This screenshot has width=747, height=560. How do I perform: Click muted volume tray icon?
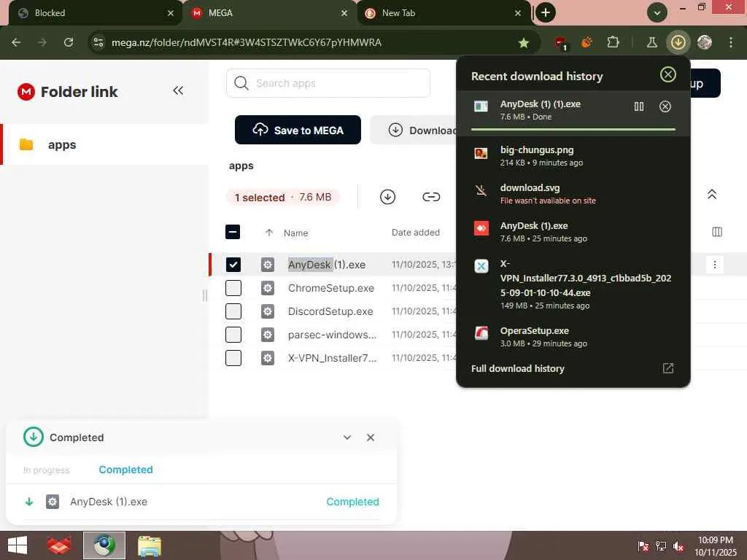point(678,546)
